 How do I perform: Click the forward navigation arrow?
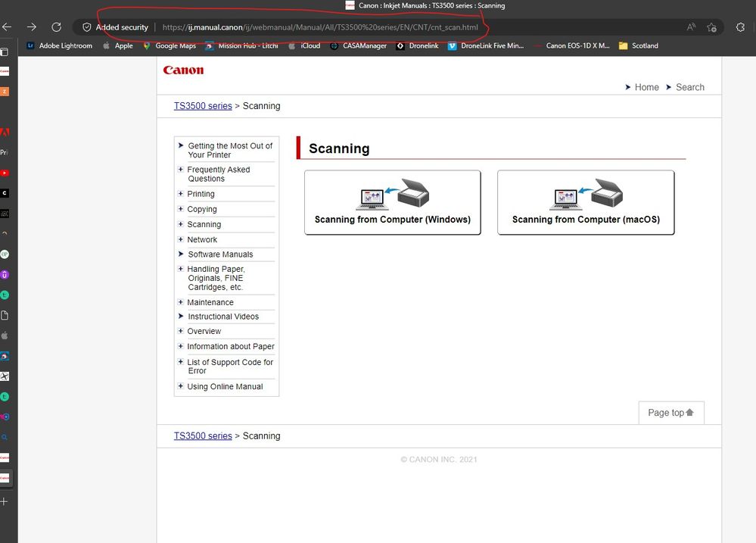point(32,27)
